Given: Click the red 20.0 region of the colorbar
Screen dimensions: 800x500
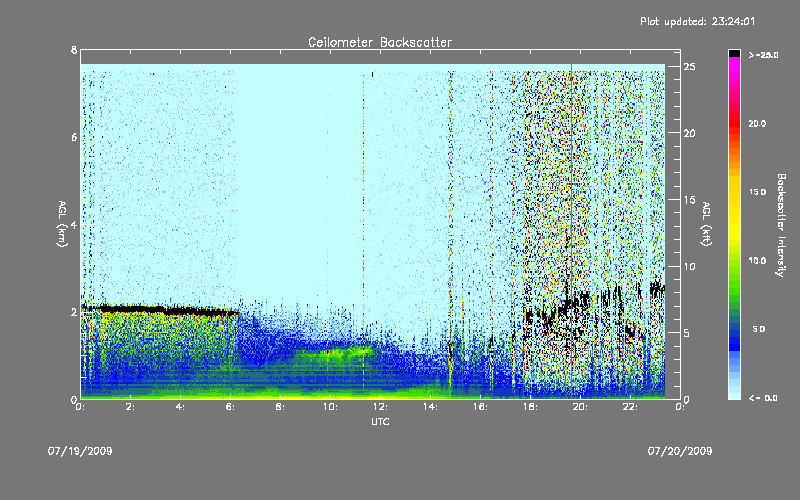Looking at the screenshot, I should pos(734,122).
